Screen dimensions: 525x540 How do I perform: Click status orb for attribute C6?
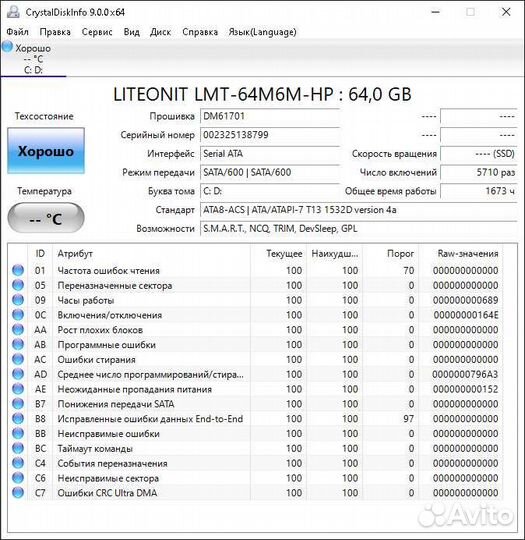[x=18, y=478]
